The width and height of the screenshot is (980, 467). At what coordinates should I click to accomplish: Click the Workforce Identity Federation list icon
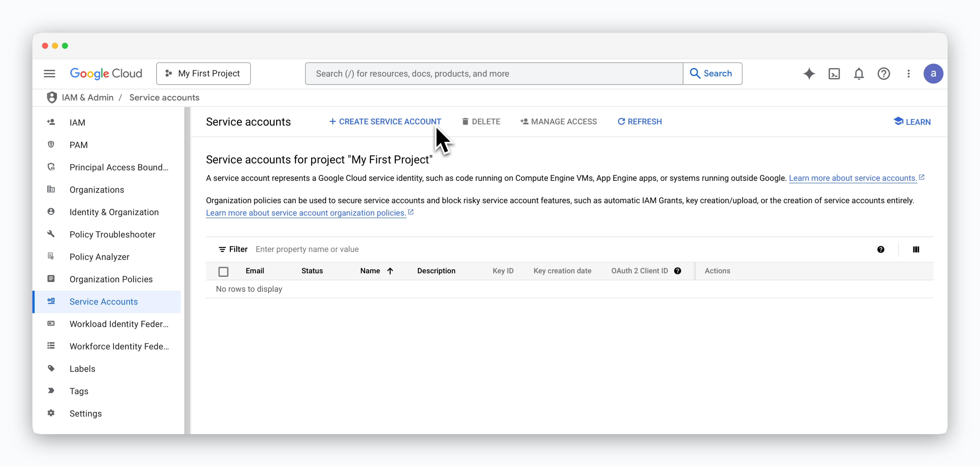click(x=51, y=345)
